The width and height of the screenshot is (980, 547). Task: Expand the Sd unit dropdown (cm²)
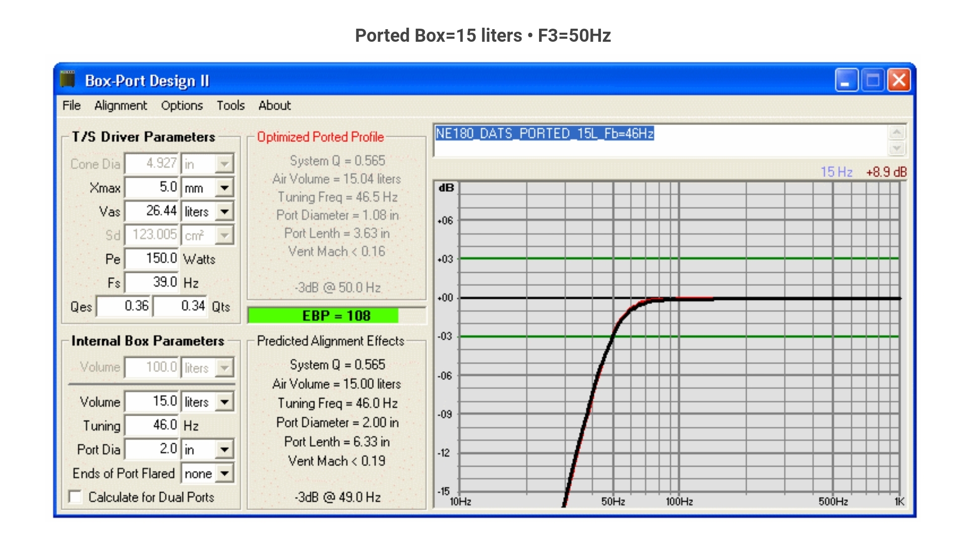pyautogui.click(x=224, y=235)
